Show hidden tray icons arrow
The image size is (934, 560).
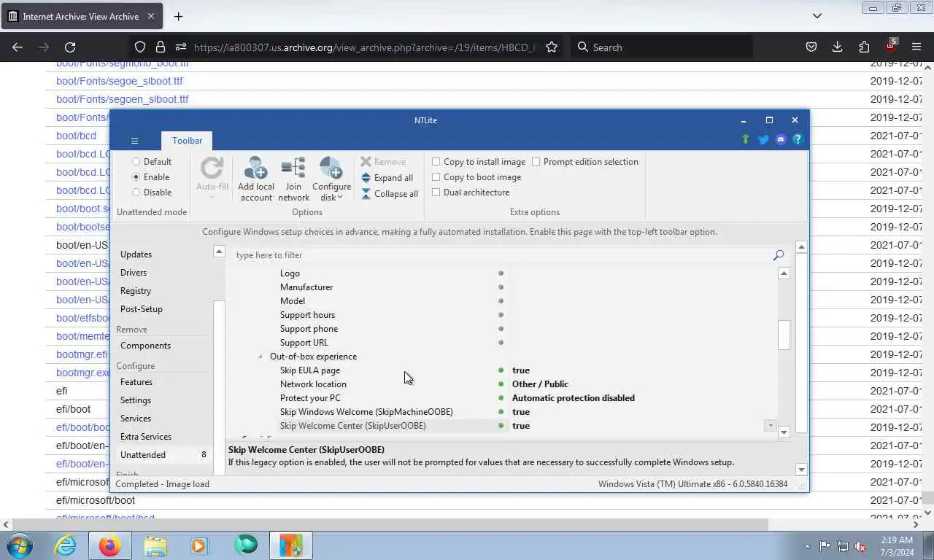point(807,546)
